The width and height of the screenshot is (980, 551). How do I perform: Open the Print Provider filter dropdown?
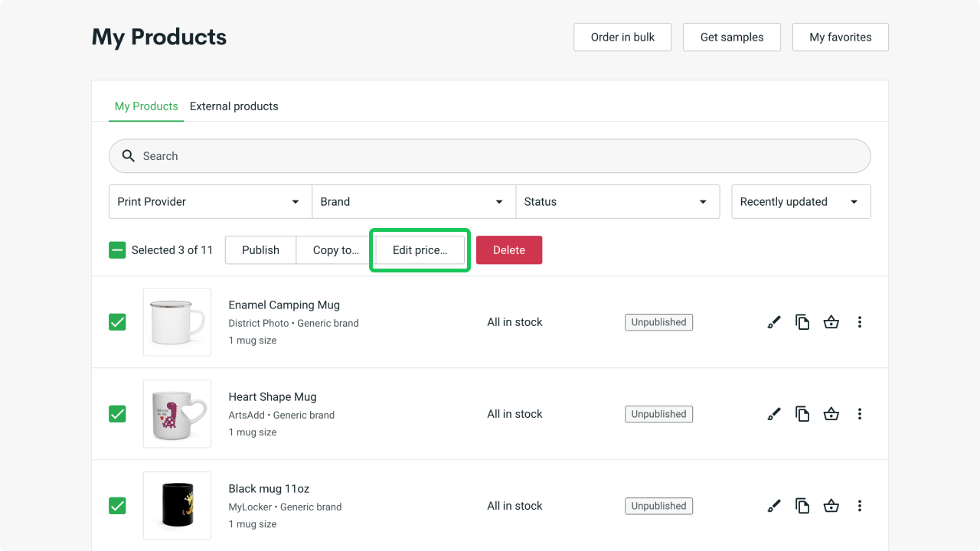[x=210, y=202]
